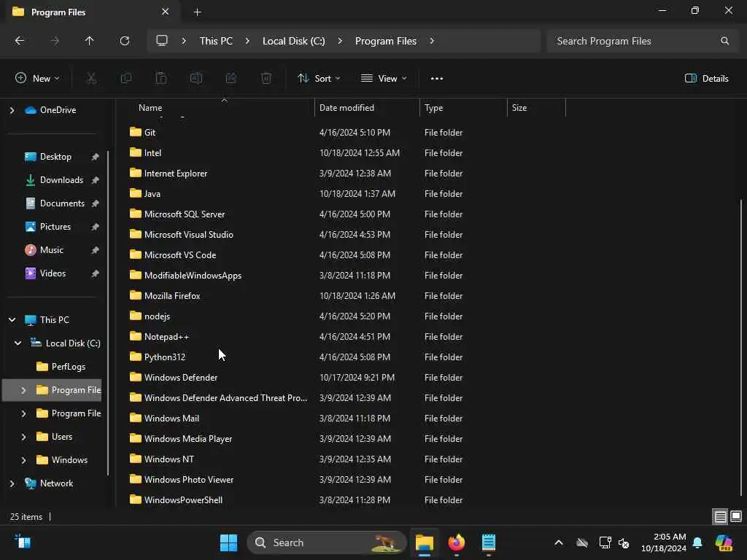Click the Cut toolbar icon
This screenshot has height=560, width=747.
point(91,78)
